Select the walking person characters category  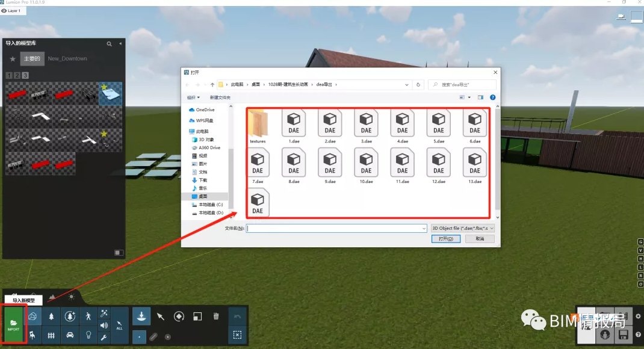(x=88, y=316)
